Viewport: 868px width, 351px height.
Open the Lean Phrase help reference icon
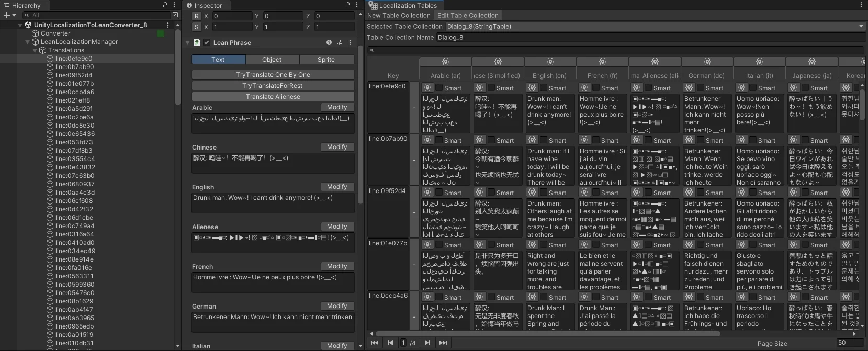click(329, 42)
